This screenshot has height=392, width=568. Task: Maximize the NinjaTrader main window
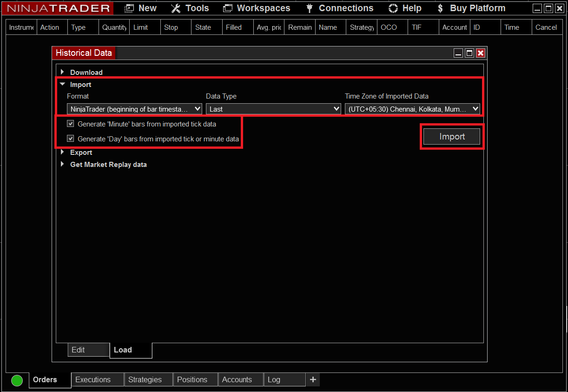tap(548, 8)
